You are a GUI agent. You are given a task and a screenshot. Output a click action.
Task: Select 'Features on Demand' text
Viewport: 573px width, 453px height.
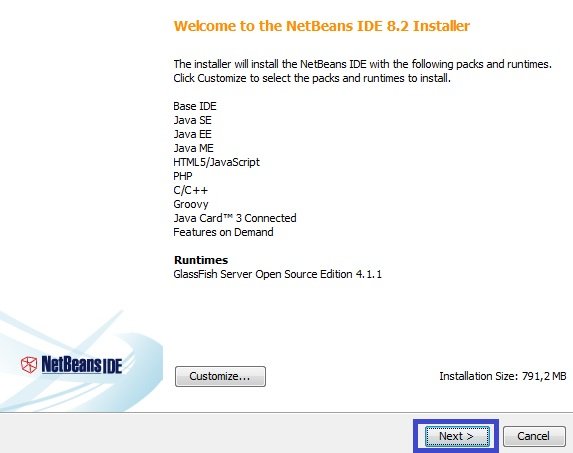click(223, 232)
